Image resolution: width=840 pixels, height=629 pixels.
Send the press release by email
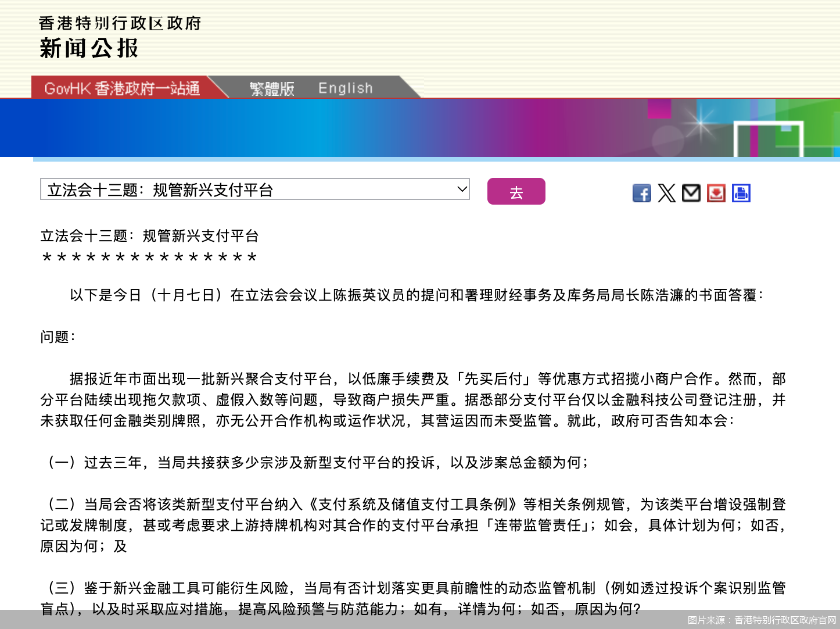tap(691, 193)
